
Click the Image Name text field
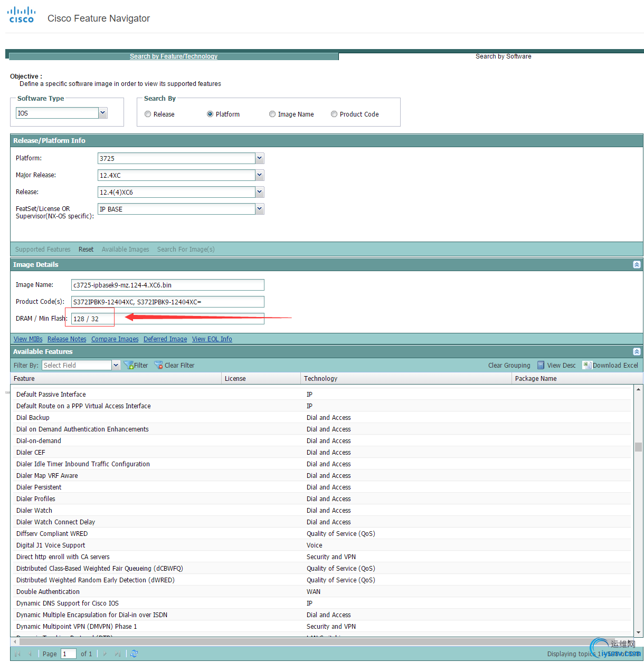tap(167, 285)
